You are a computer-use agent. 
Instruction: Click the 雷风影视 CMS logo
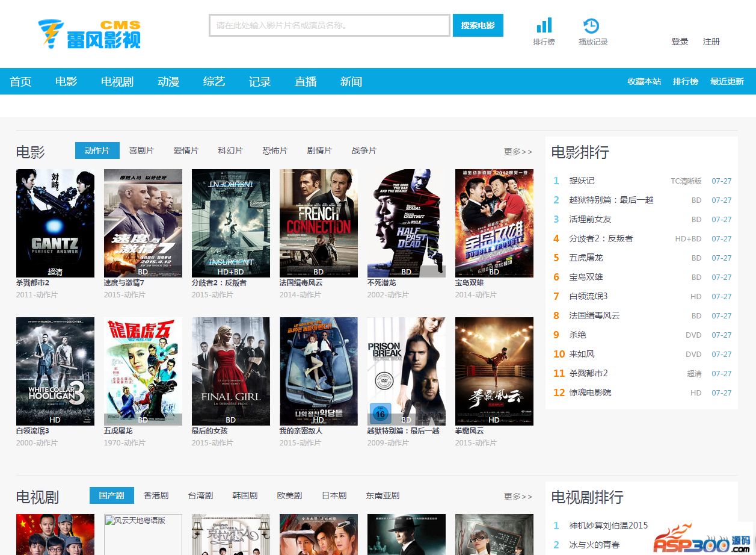pos(89,34)
